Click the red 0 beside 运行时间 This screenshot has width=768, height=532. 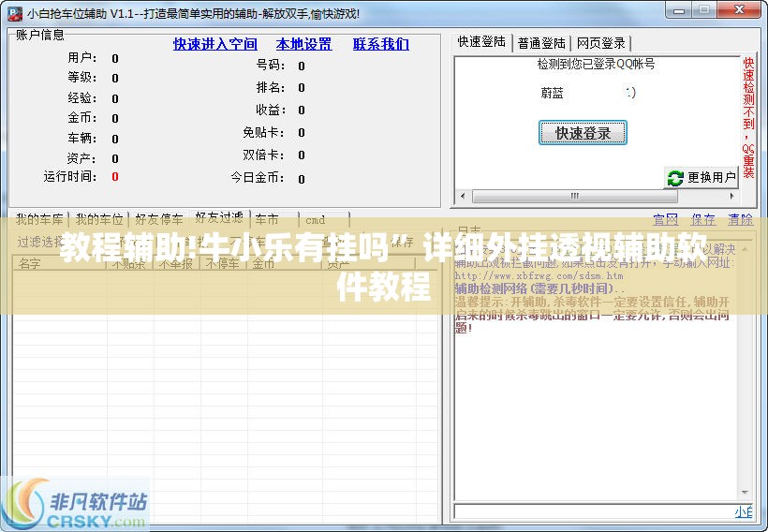pos(115,177)
